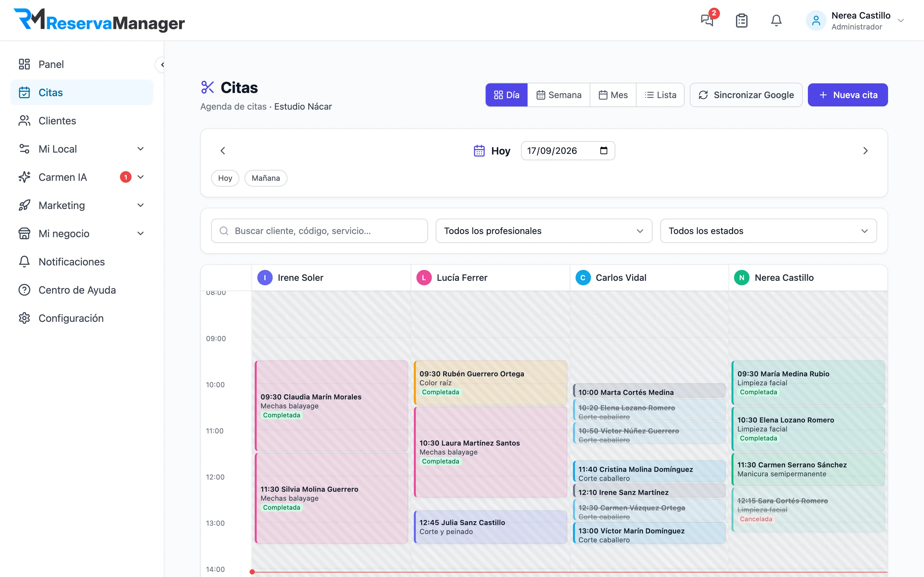Click Sincronizar Google button
The width and height of the screenshot is (924, 577).
click(746, 95)
